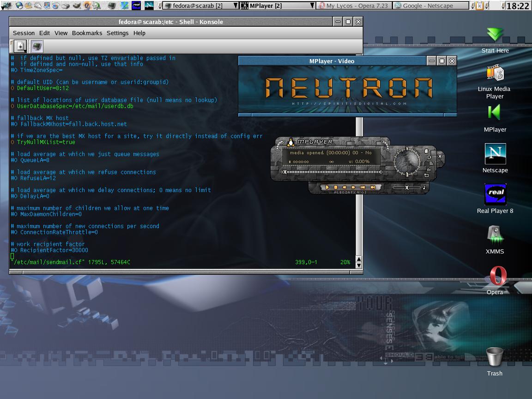
Task: Open the Session menu in Konsole
Action: (24, 33)
